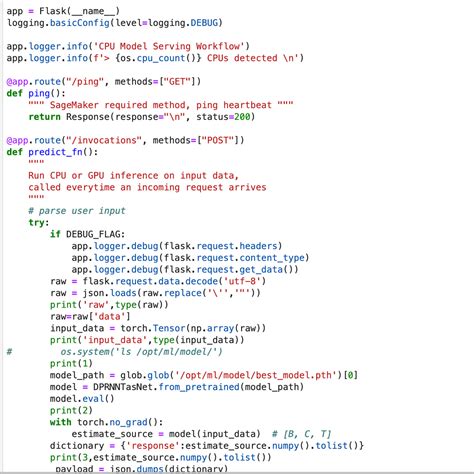Click flask.request.content_type debug line
The image size is (474, 474).
click(x=190, y=258)
